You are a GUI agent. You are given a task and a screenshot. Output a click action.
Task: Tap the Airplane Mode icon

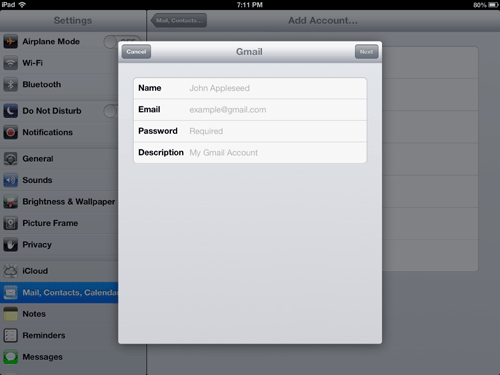pos(10,42)
